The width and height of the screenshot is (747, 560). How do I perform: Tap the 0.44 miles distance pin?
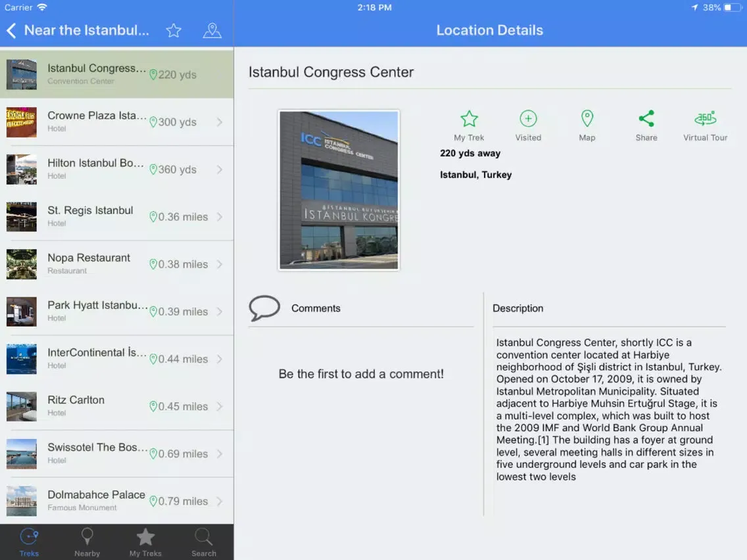153,359
